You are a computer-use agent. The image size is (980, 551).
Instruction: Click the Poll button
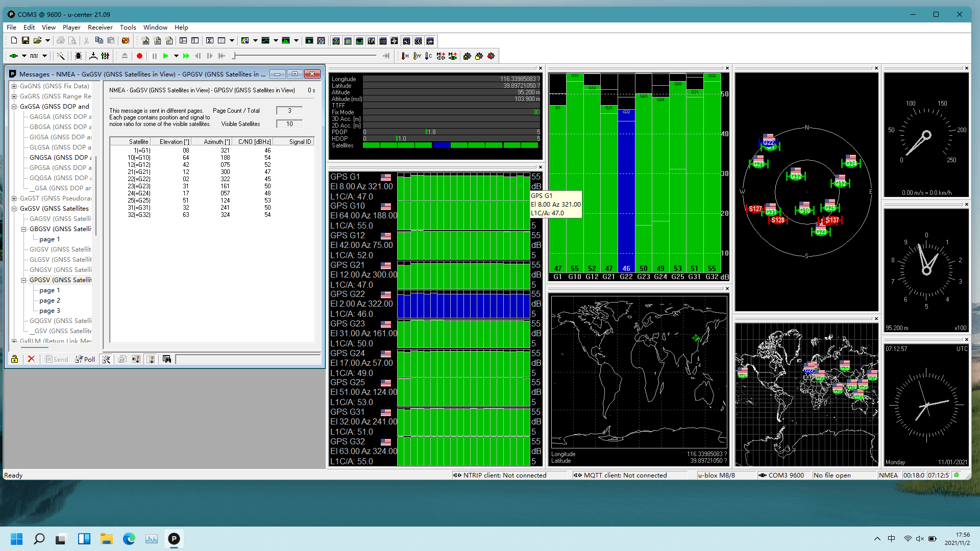pyautogui.click(x=85, y=359)
